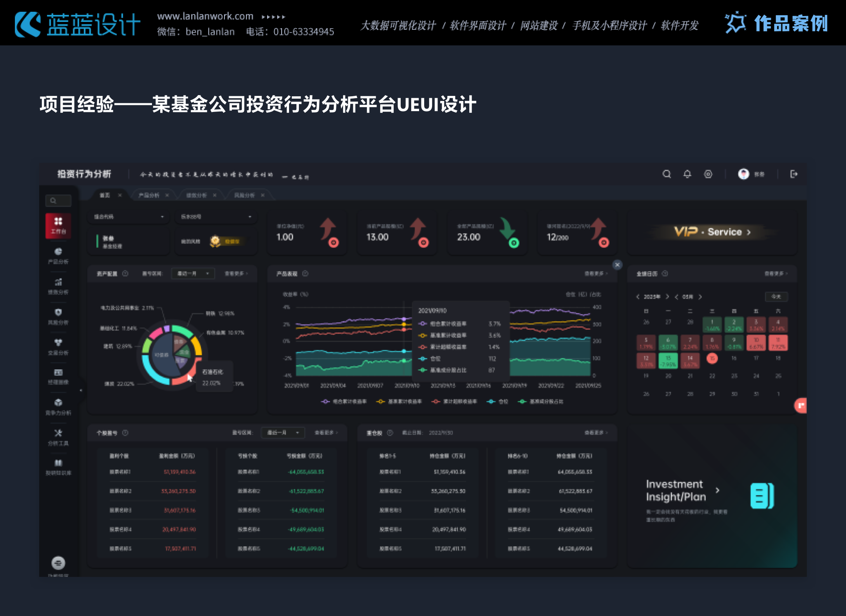The width and height of the screenshot is (846, 616).
Task: Select the 工作台 icon in the sidebar
Action: [58, 226]
